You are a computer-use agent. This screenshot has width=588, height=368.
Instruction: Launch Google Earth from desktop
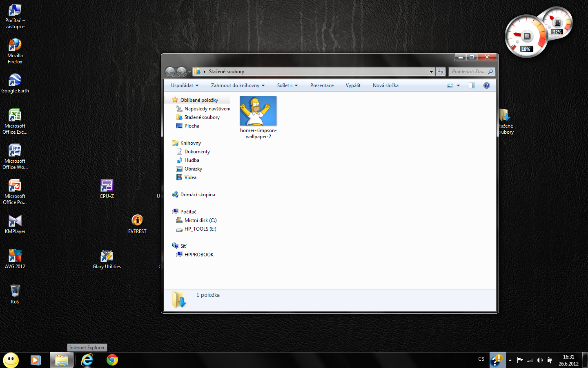pos(15,83)
